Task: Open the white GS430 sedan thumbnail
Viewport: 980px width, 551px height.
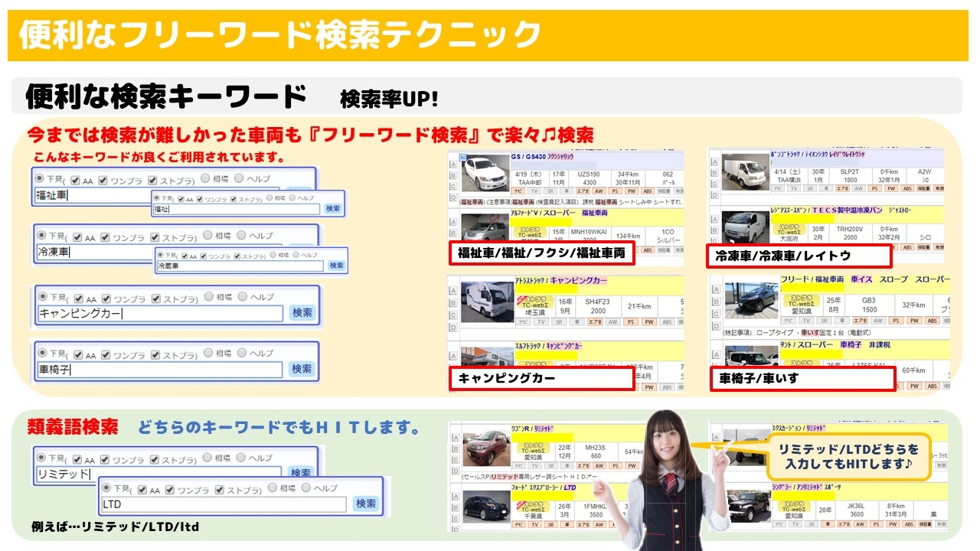Action: click(485, 174)
